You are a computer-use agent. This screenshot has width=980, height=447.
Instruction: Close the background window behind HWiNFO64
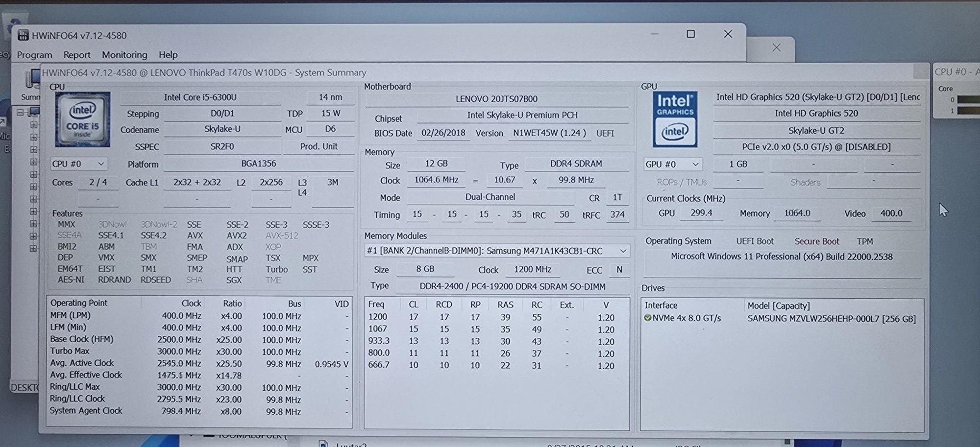(776, 47)
